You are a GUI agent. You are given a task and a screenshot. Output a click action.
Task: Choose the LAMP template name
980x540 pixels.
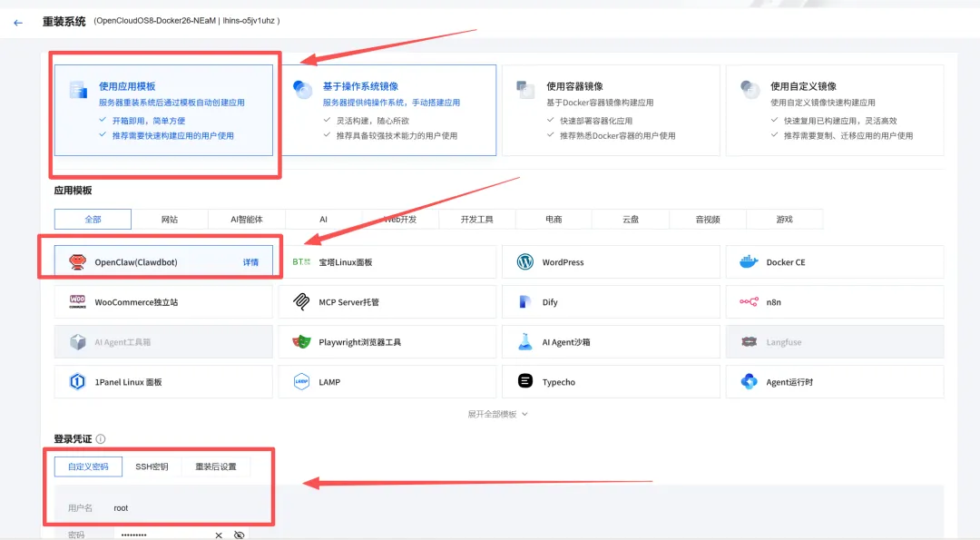pos(329,382)
